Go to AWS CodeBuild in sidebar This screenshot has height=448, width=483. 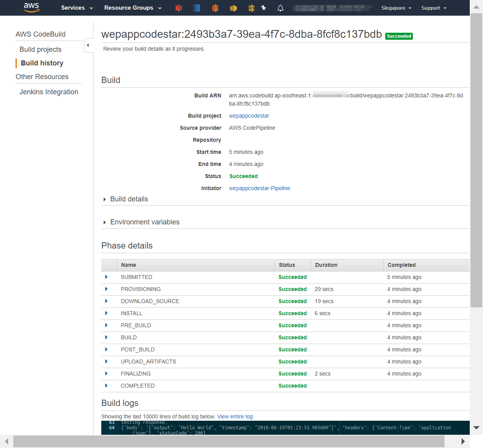pos(41,34)
